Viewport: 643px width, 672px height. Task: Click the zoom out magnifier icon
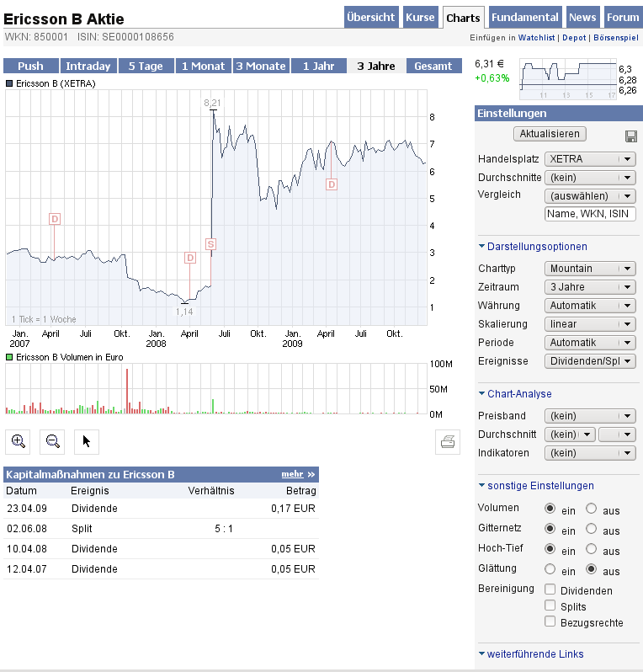(x=52, y=441)
